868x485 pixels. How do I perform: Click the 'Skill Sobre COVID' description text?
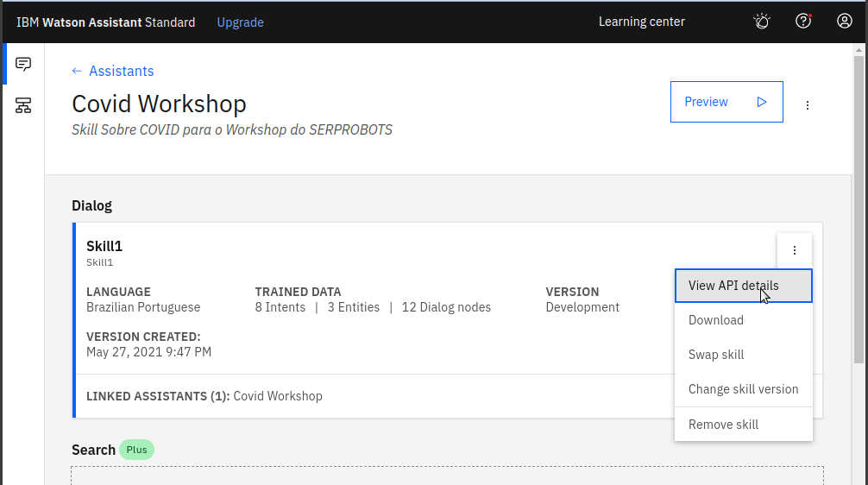(232, 129)
